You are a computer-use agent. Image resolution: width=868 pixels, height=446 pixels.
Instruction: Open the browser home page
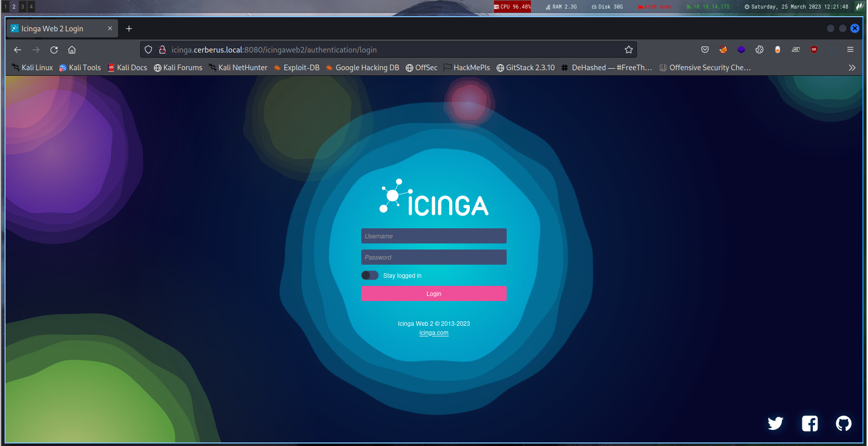pos(72,49)
